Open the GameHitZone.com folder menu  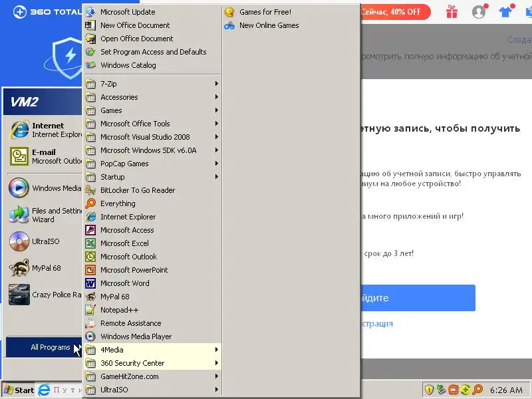click(153, 376)
